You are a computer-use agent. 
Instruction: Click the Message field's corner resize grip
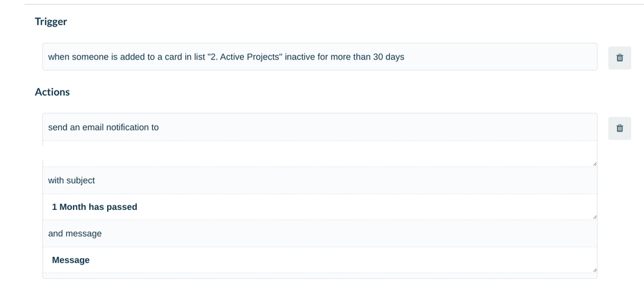594,270
